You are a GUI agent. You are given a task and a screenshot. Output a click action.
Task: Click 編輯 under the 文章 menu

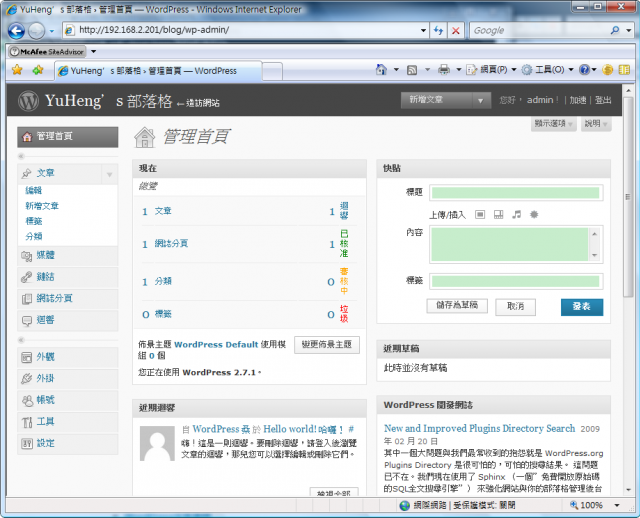33,190
